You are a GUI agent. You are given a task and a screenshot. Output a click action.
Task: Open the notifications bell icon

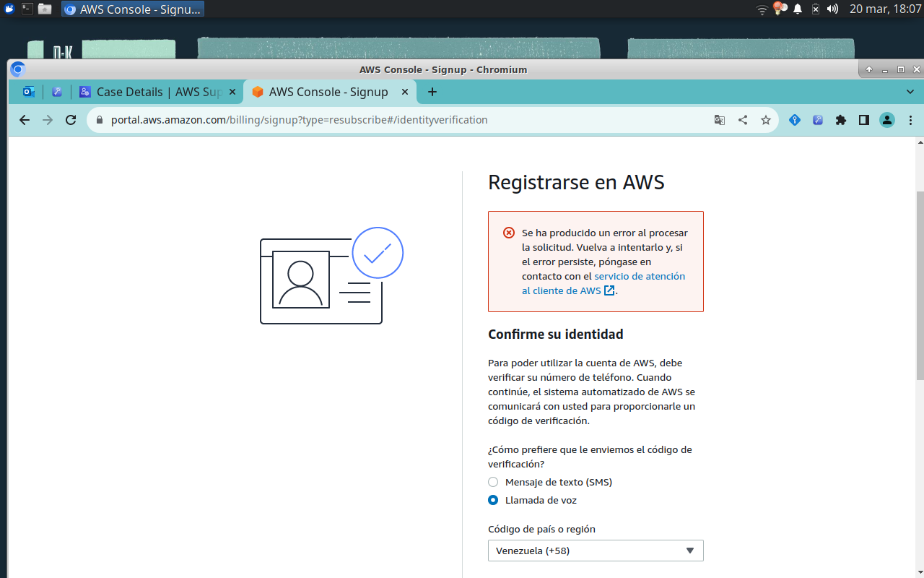798,9
